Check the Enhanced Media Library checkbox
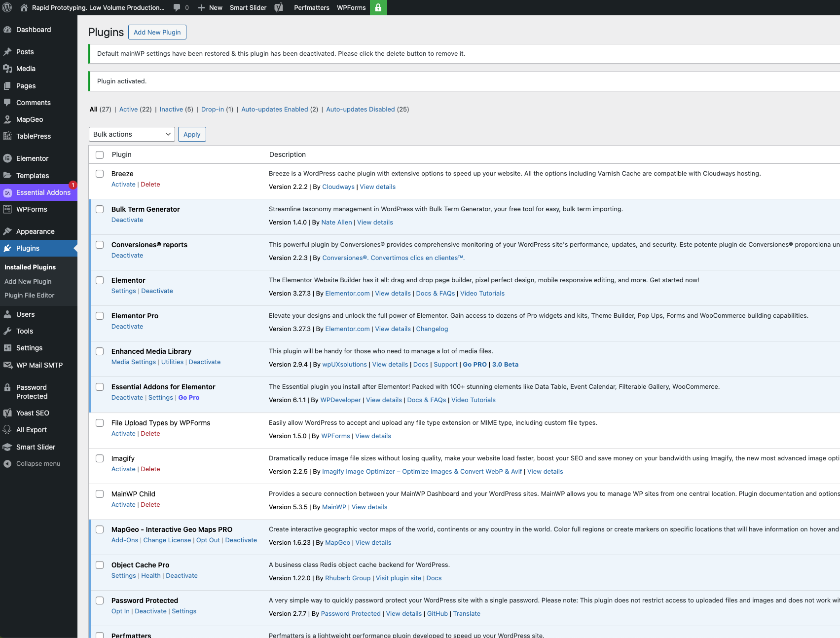 (100, 351)
